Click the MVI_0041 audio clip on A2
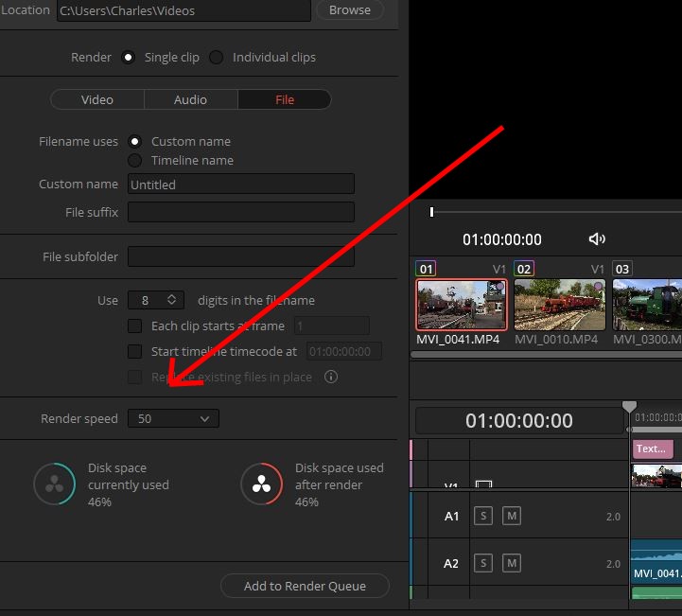This screenshot has height=616, width=682. point(656,562)
